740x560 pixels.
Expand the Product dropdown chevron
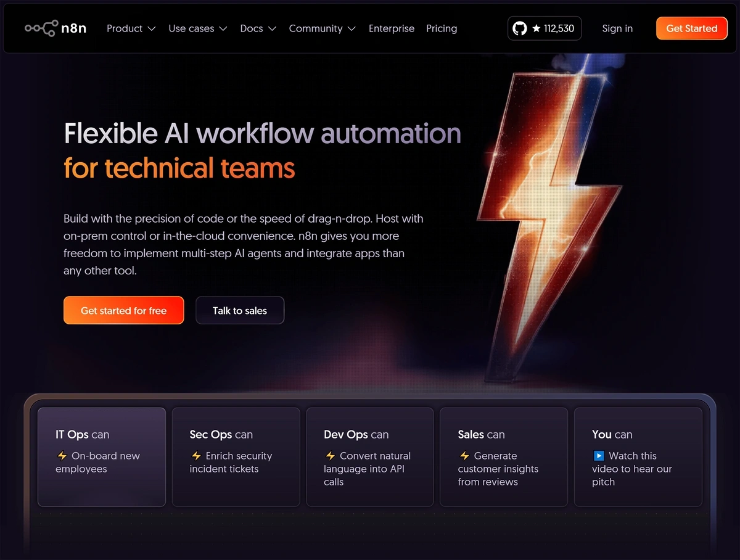[152, 29]
